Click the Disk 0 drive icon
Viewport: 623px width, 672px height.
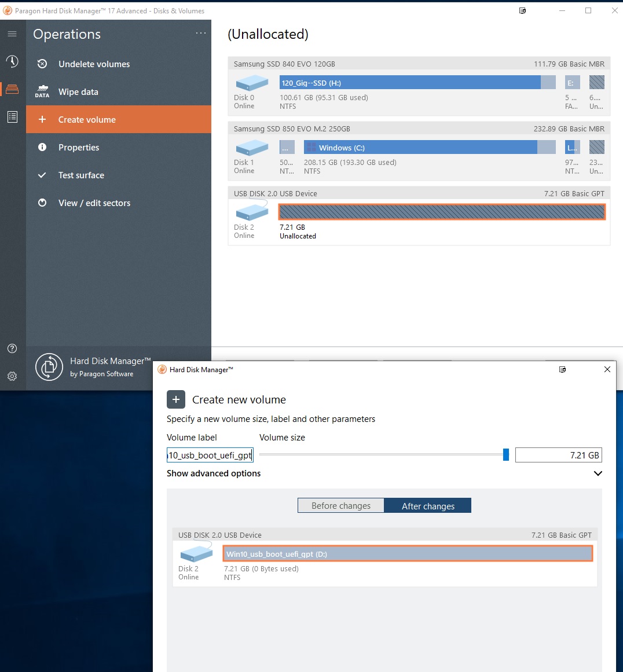[x=252, y=82]
